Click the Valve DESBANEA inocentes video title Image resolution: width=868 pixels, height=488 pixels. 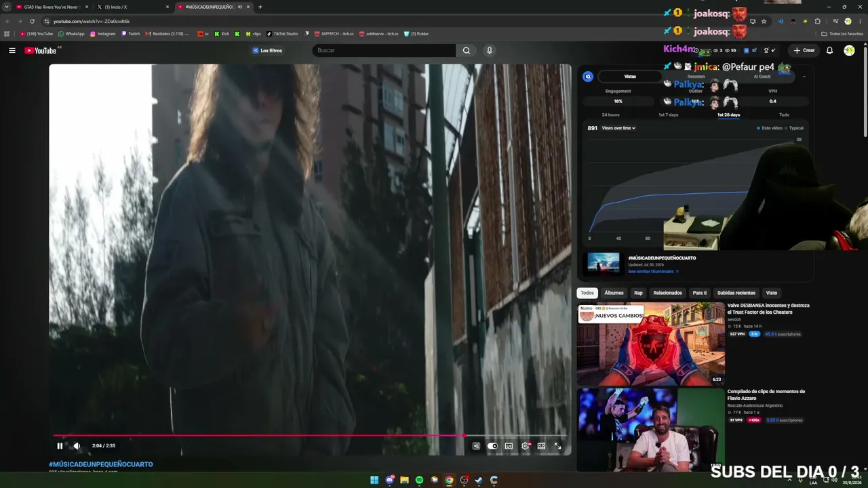(x=768, y=309)
